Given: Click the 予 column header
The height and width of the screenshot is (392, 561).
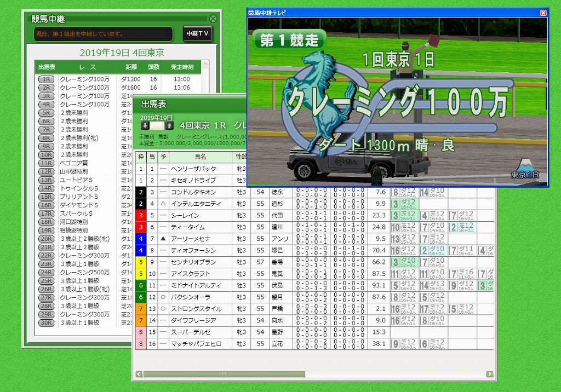Looking at the screenshot, I should pyautogui.click(x=163, y=157).
